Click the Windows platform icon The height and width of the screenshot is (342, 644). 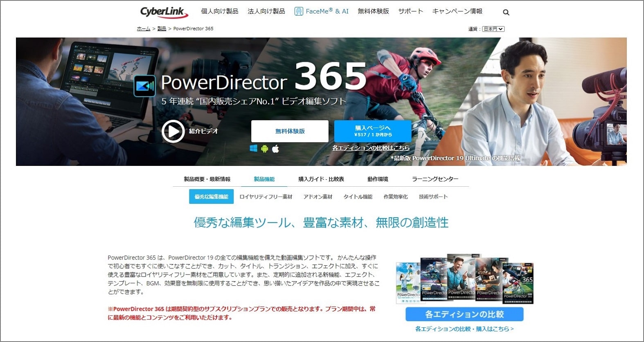(254, 148)
